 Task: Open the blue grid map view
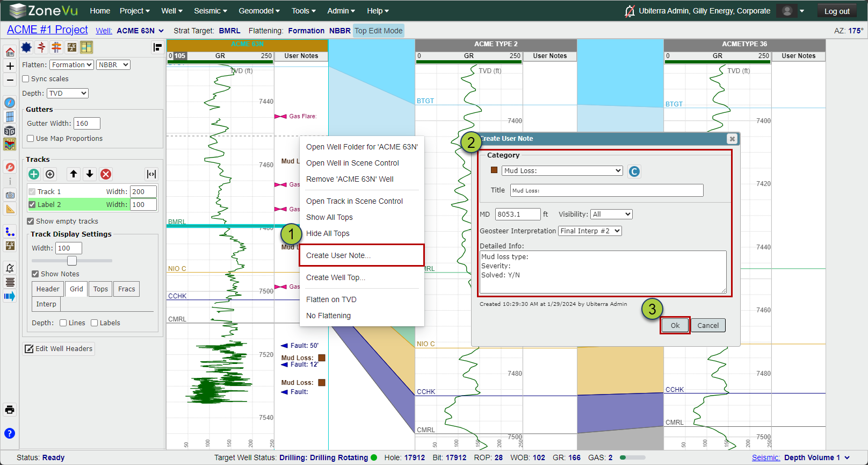(x=10, y=117)
